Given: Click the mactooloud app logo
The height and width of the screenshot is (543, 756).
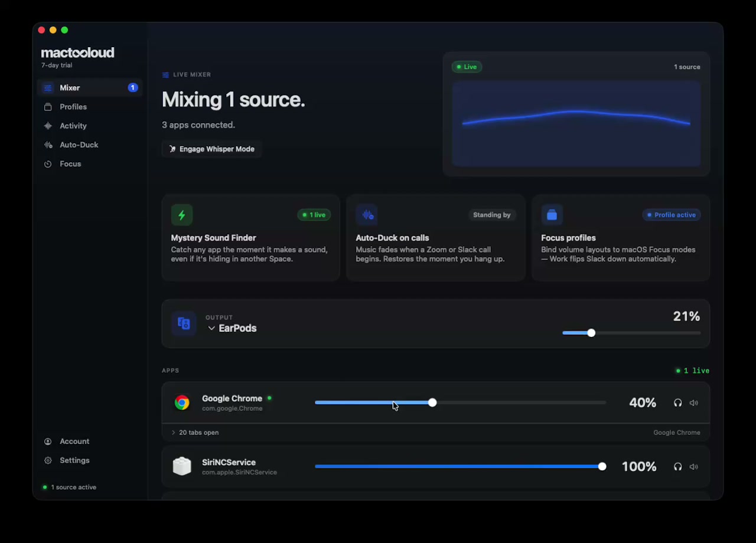Looking at the screenshot, I should pos(77,53).
